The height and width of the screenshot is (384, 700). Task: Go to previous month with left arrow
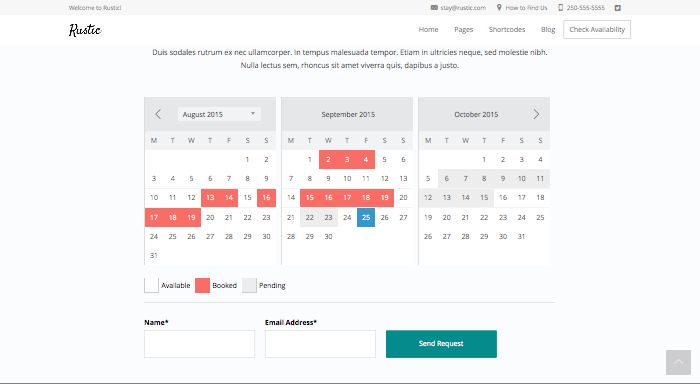click(x=158, y=114)
